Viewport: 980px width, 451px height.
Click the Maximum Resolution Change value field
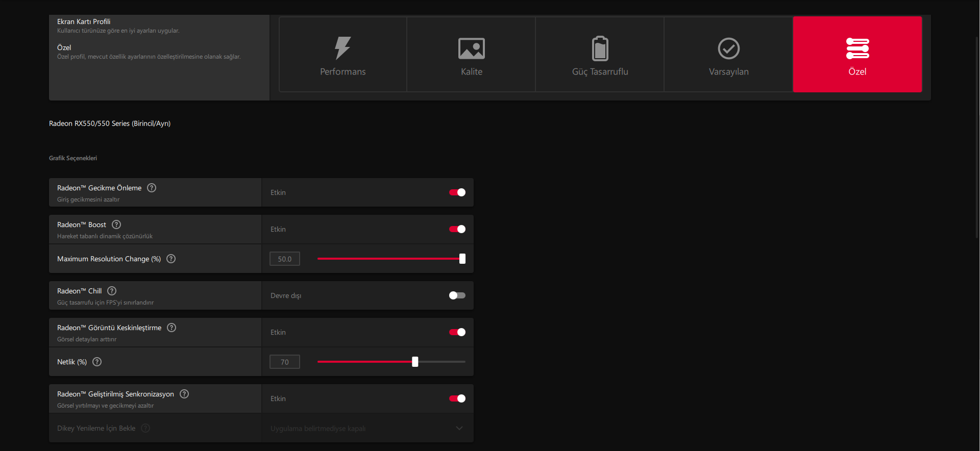285,259
